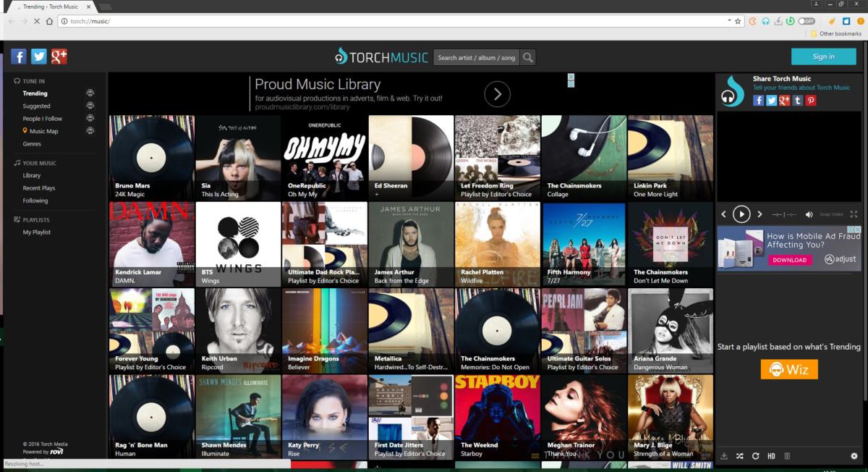Click the playlist trash icon
This screenshot has width=868, height=472.
click(x=787, y=456)
